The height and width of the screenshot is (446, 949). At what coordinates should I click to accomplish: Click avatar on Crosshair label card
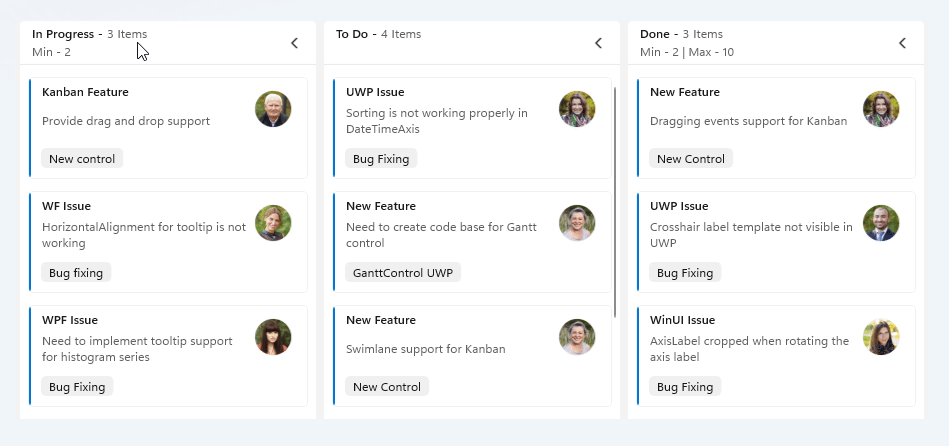[881, 223]
